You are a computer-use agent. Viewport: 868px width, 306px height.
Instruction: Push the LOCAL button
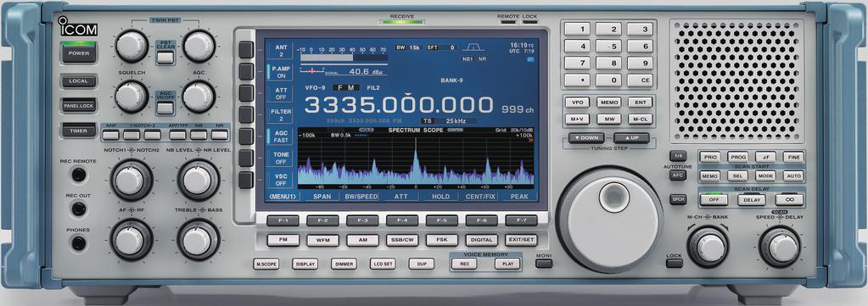click(x=79, y=82)
